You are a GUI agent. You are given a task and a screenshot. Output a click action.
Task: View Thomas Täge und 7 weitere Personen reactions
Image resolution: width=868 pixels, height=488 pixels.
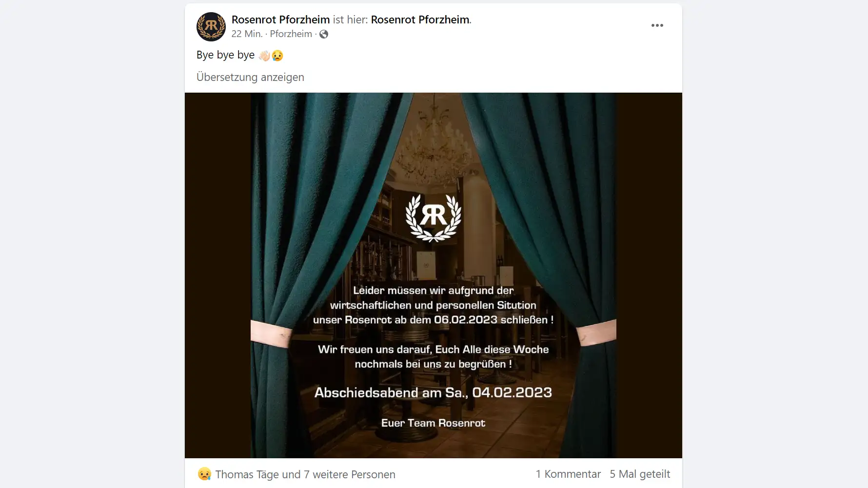305,474
